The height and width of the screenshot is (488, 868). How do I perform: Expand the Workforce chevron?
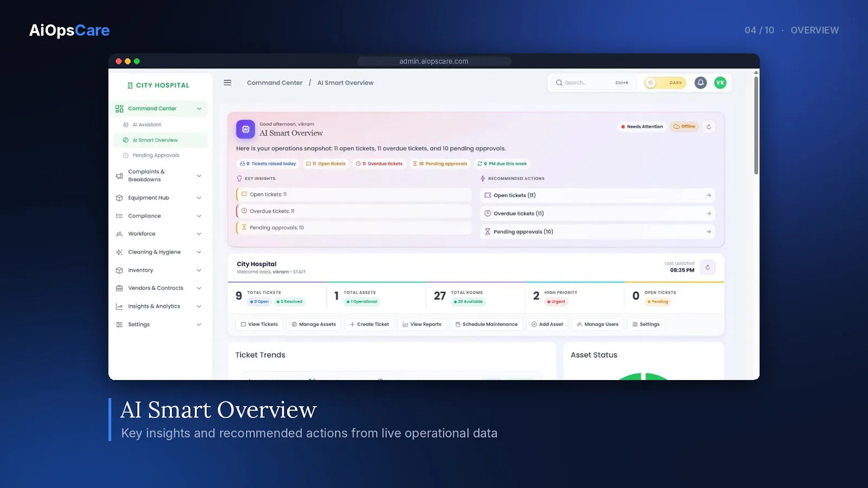(199, 234)
